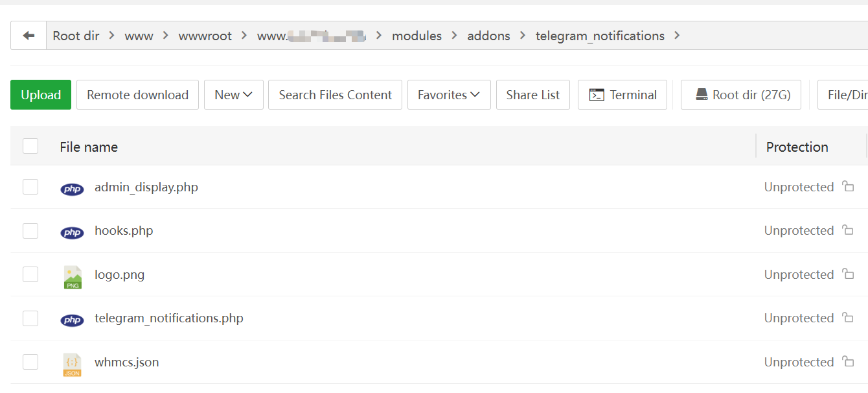Select the logo.png checkbox
The image size is (868, 393).
click(x=30, y=274)
